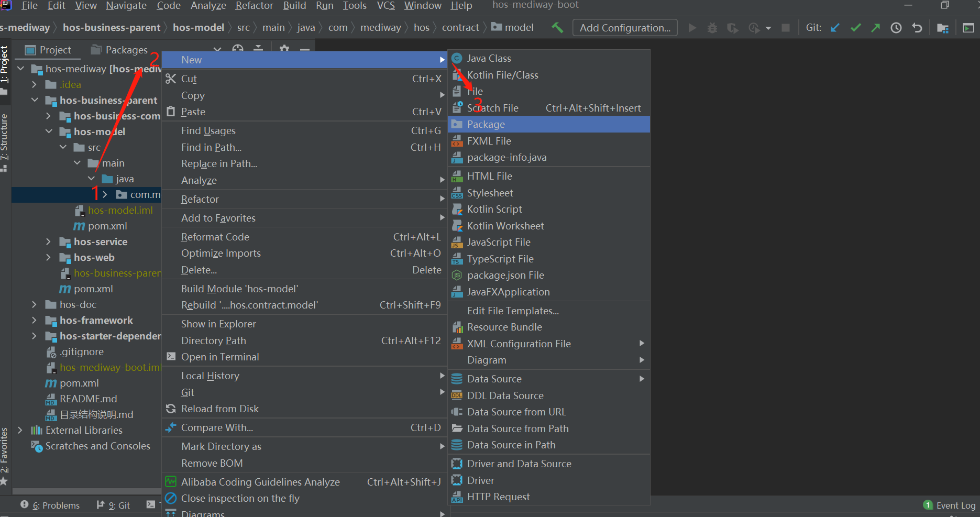Open the Data Source submenu
The image size is (980, 517).
click(549, 379)
